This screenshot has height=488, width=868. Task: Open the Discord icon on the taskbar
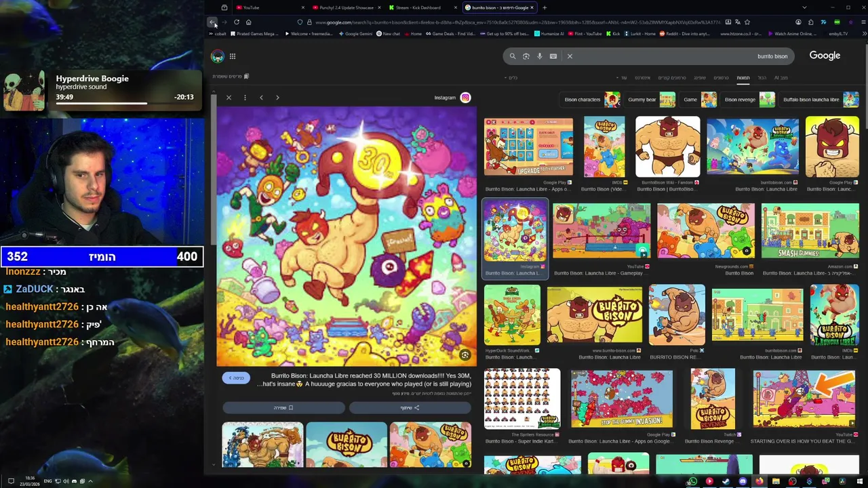point(743,482)
